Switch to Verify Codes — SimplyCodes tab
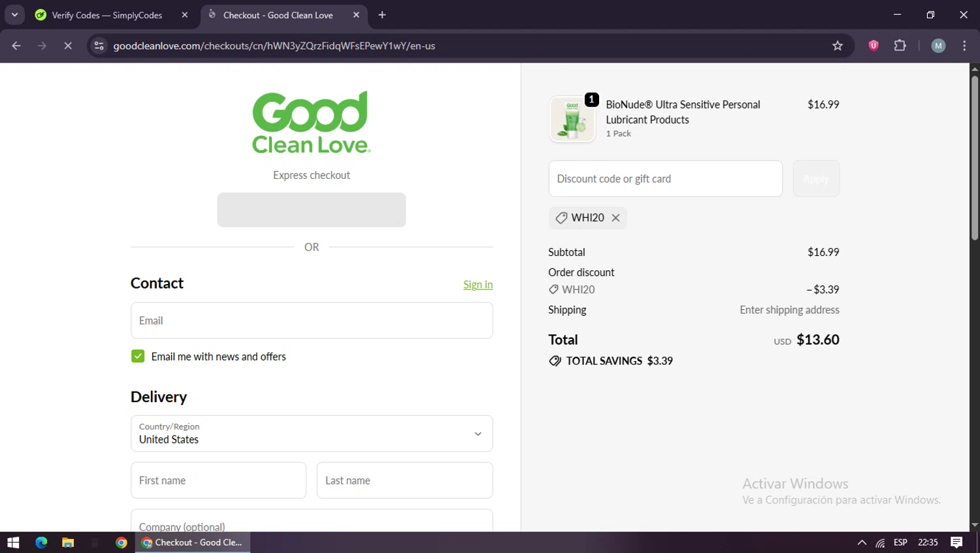 [107, 15]
